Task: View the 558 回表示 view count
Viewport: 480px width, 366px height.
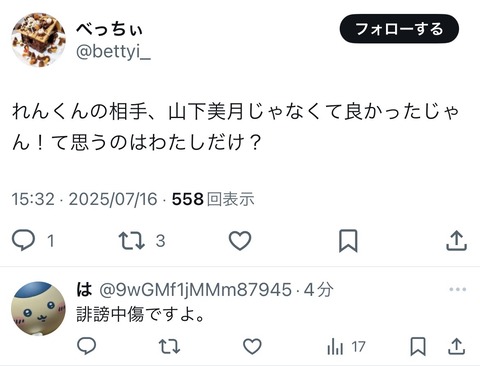Action: coord(213,199)
